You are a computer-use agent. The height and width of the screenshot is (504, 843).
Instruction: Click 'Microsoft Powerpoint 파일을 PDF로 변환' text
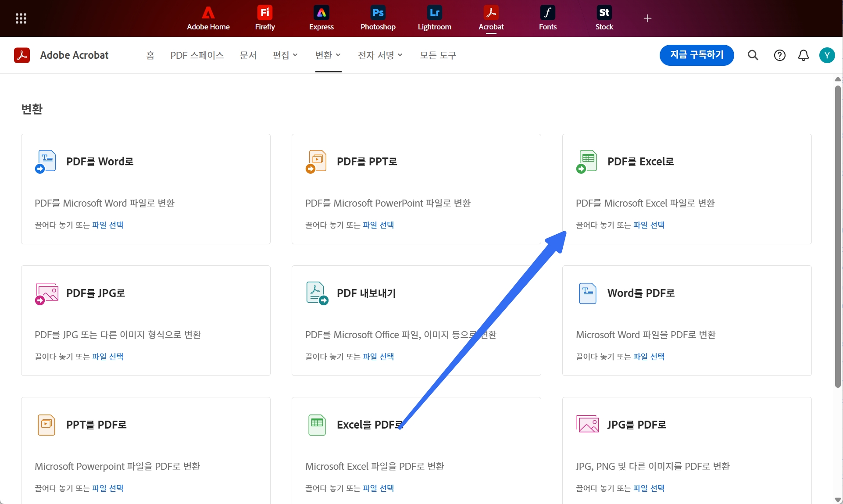coord(118,466)
